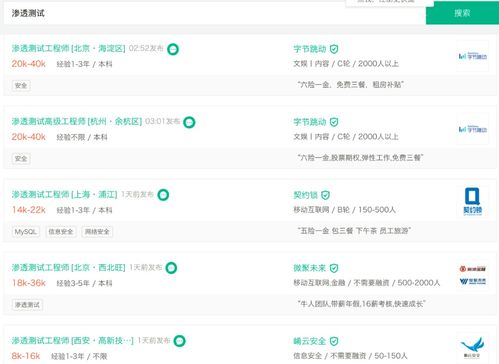
Task: Click the green 搜索 search button
Action: (462, 13)
